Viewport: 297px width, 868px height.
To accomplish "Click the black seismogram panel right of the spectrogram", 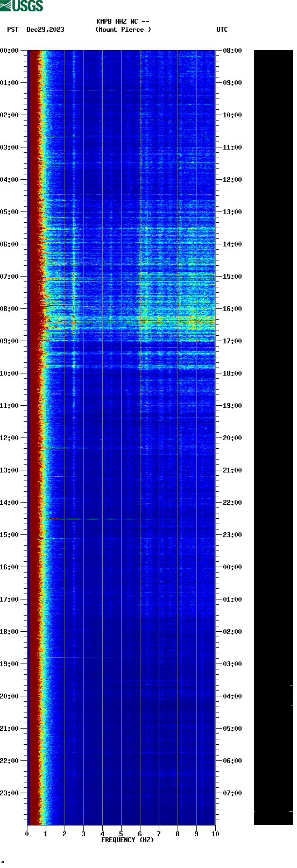I will 273,437.
